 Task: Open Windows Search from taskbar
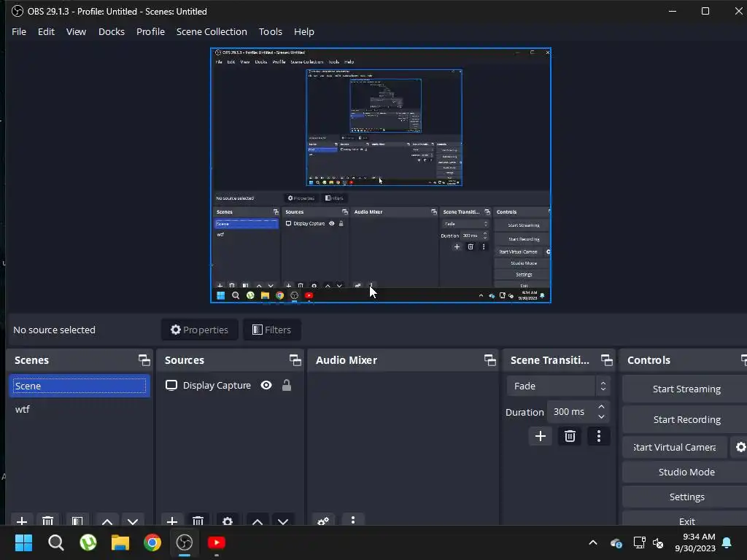point(55,542)
